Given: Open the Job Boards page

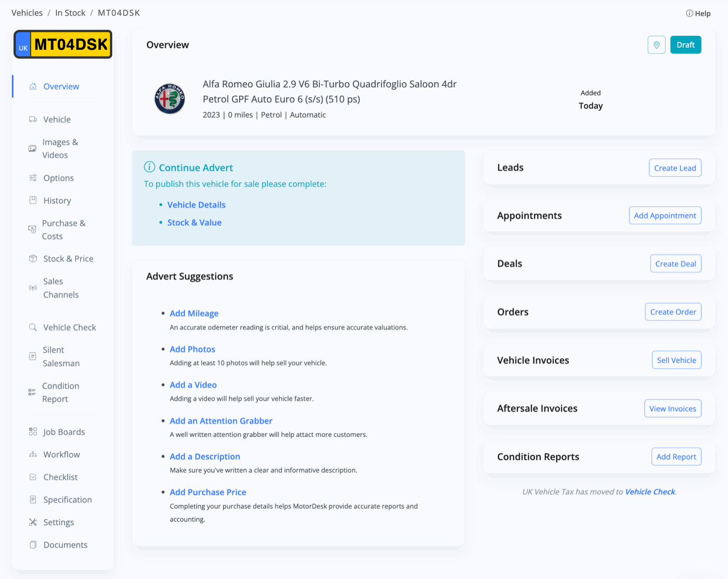Looking at the screenshot, I should [63, 432].
